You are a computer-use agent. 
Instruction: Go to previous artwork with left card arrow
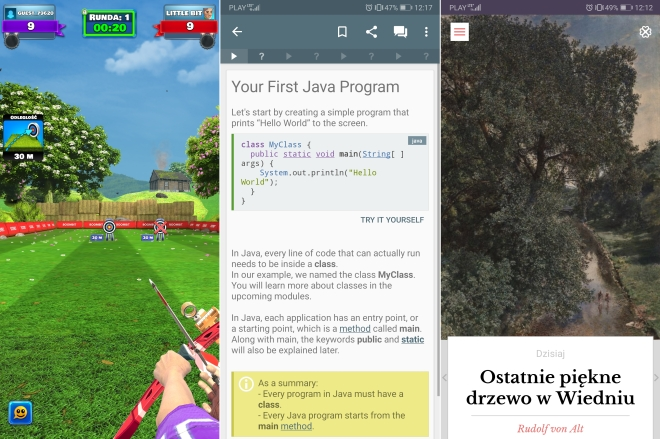(x=445, y=378)
